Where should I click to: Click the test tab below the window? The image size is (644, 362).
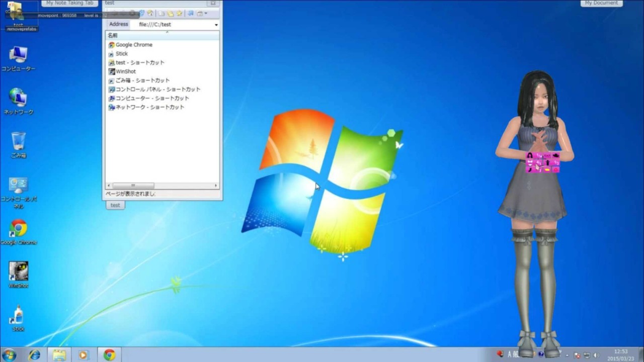click(x=115, y=205)
